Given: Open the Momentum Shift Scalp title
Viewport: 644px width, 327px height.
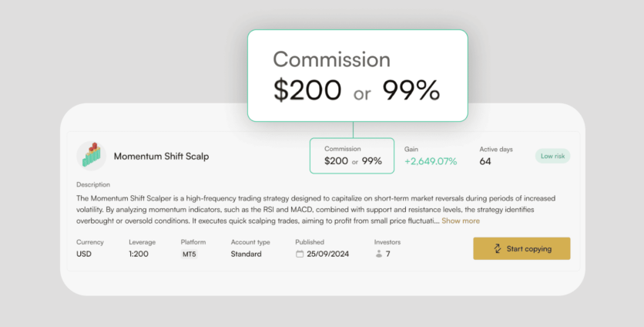Looking at the screenshot, I should pos(161,156).
